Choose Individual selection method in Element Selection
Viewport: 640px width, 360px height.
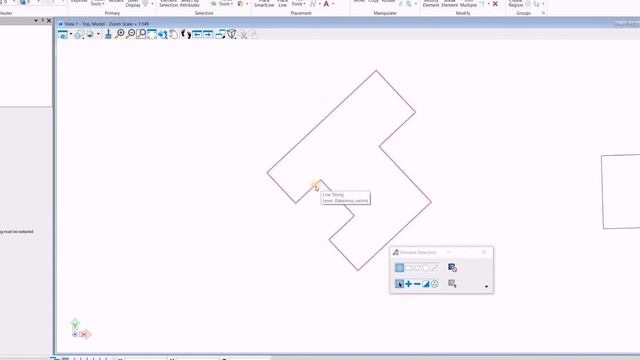coord(399,268)
